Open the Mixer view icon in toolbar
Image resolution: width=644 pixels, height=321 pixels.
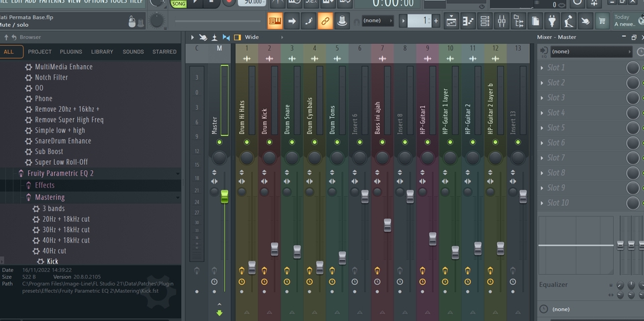click(x=502, y=21)
